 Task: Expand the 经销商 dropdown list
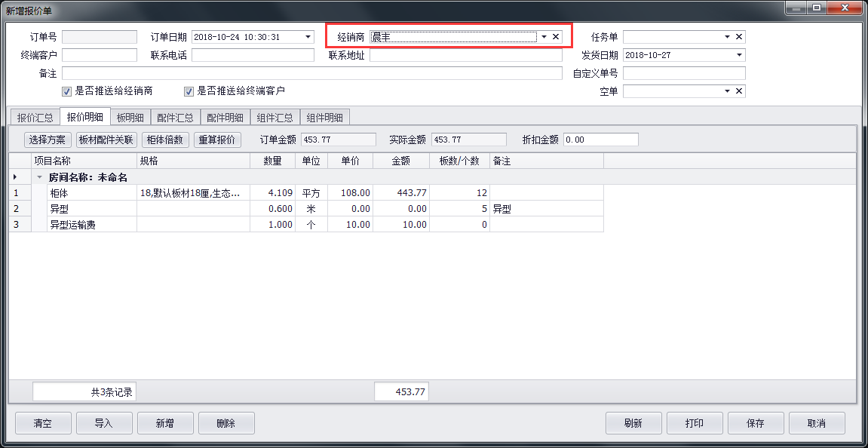[x=544, y=37]
